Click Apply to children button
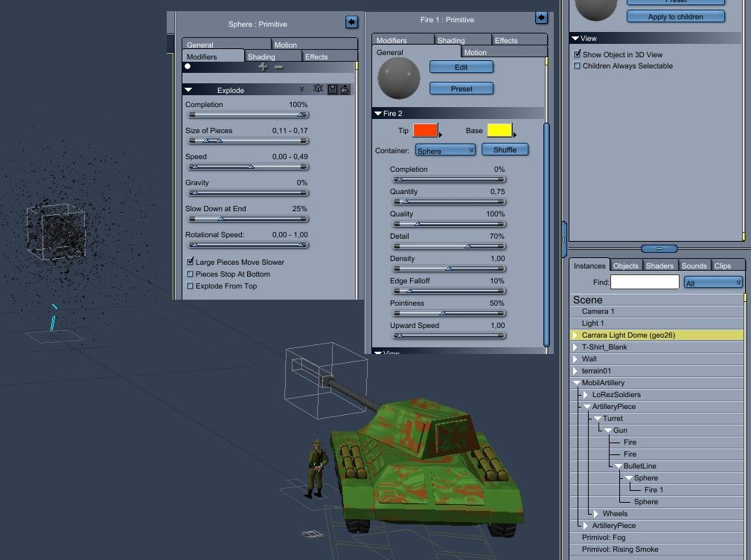The width and height of the screenshot is (751, 560). coord(675,17)
